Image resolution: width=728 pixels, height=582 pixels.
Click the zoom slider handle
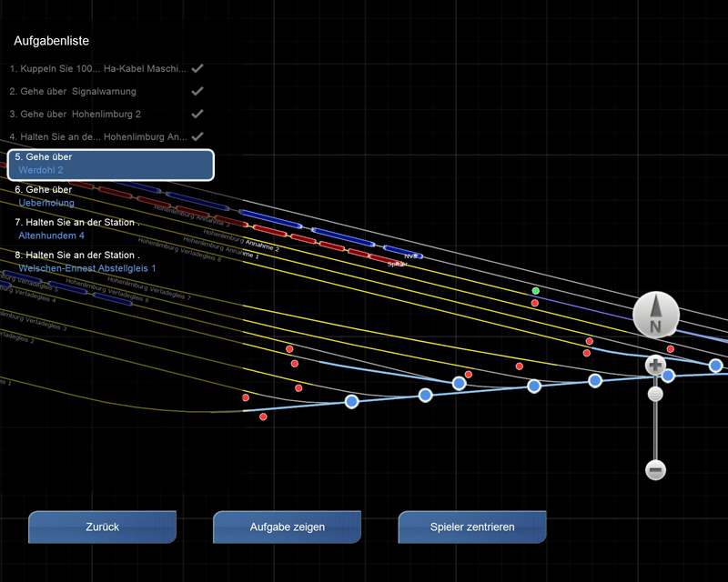[x=655, y=395]
